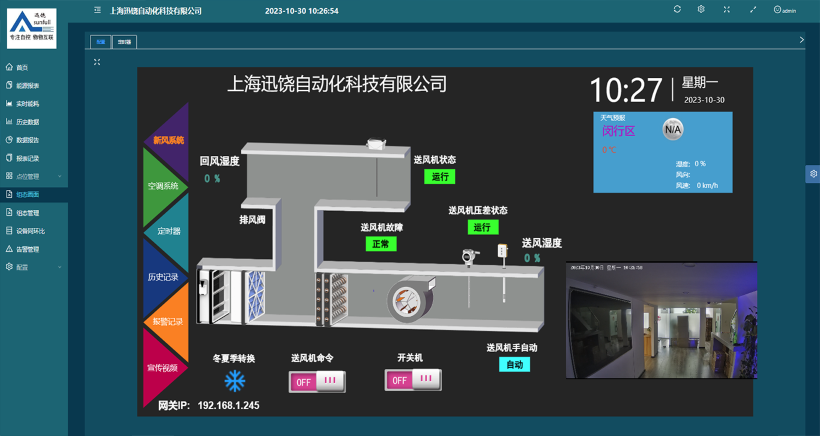Click the heating coil graphic in the duct
The height and width of the screenshot is (436, 820).
[332, 300]
